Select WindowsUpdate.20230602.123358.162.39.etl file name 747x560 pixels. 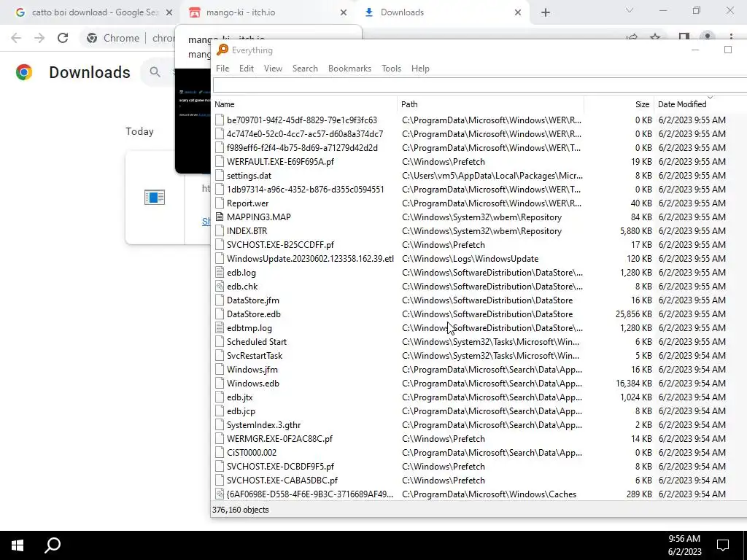click(x=310, y=259)
